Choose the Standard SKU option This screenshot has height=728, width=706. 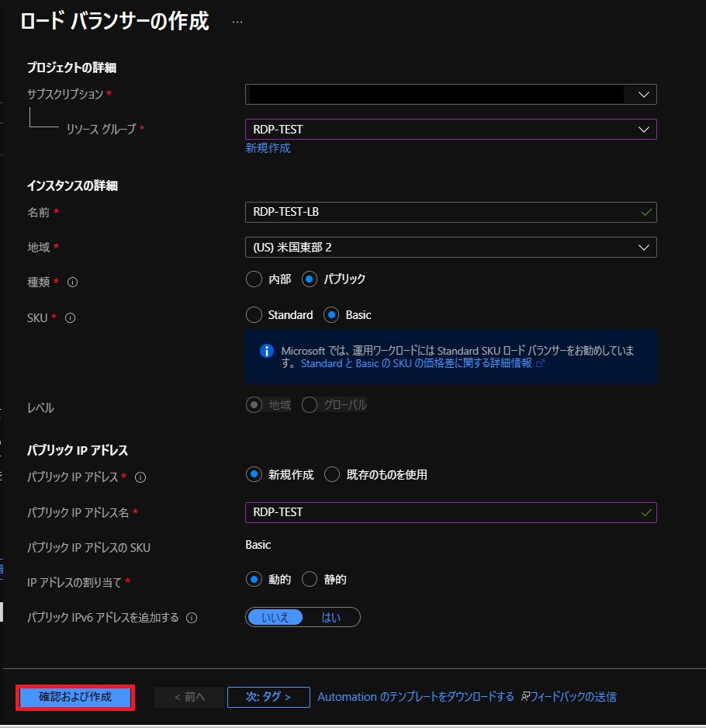coord(254,315)
